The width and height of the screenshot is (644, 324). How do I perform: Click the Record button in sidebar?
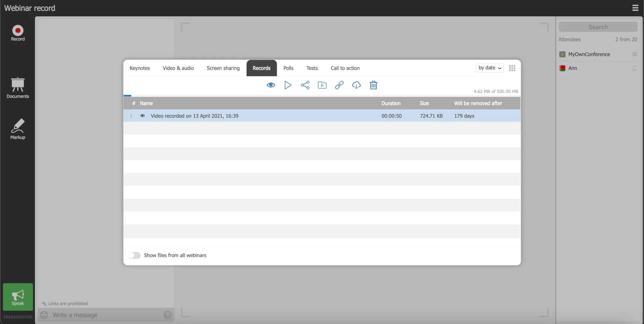18,33
